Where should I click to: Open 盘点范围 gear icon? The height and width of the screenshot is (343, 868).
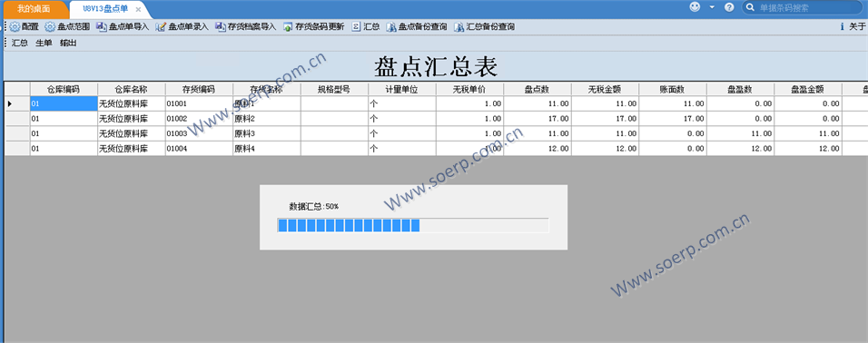tap(50, 26)
